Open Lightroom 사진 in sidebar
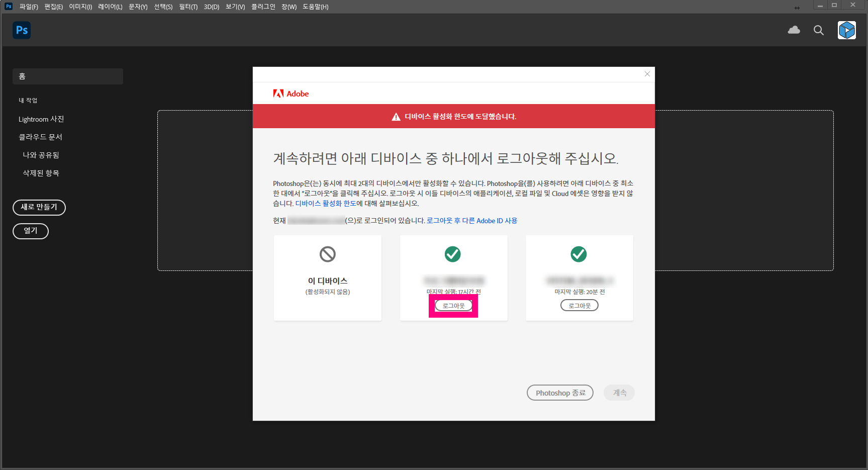 tap(41, 119)
